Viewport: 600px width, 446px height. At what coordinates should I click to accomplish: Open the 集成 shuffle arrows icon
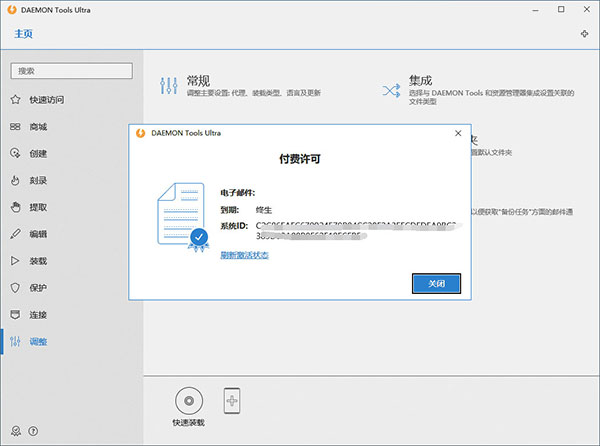point(391,91)
